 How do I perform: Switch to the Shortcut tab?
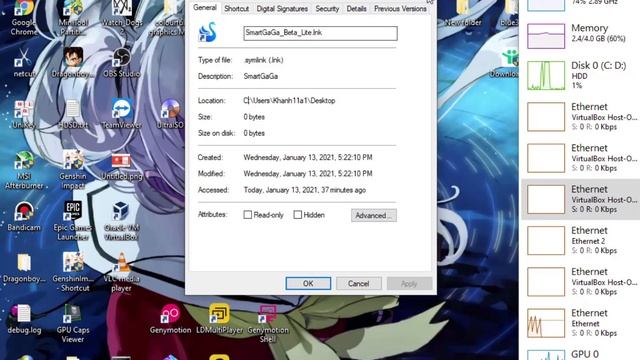coord(236,9)
